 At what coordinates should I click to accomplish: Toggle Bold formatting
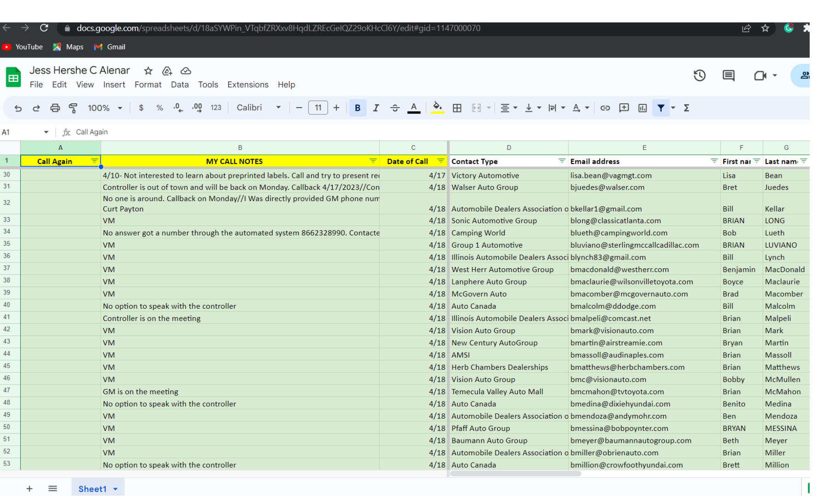[x=358, y=108]
